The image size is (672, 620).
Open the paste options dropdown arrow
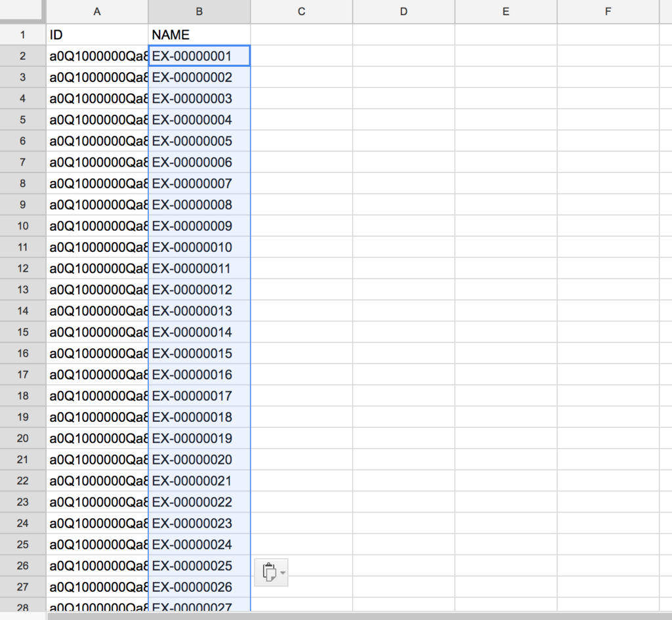pos(282,573)
